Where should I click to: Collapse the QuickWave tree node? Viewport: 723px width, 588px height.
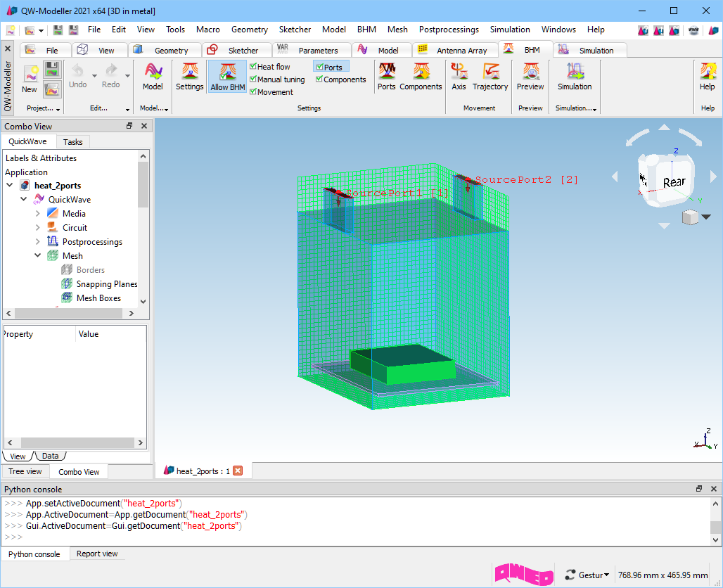(x=23, y=199)
